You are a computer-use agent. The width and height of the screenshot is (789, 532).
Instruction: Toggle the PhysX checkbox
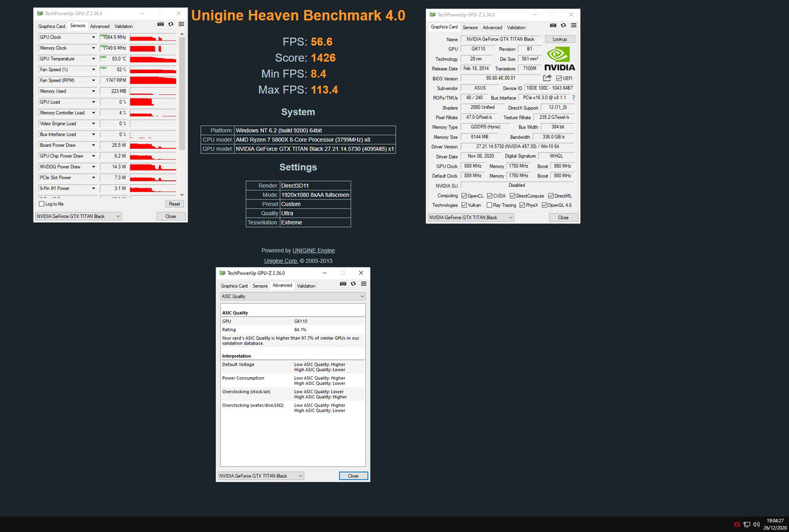[x=522, y=205]
